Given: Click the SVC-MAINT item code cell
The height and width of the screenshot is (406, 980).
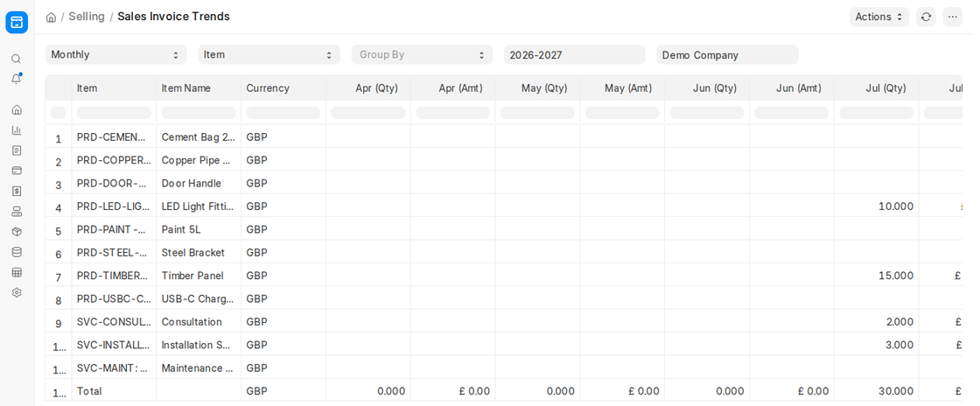Looking at the screenshot, I should coord(114,367).
